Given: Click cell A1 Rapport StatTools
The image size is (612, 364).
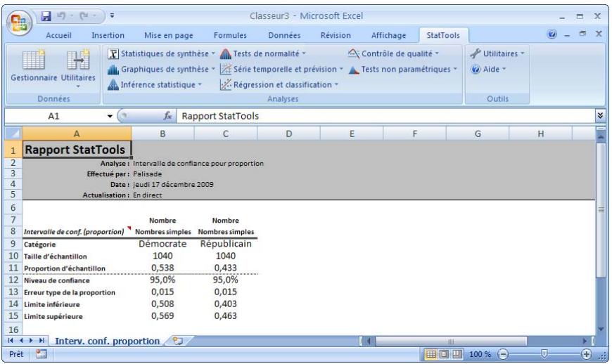Looking at the screenshot, I should coord(77,150).
